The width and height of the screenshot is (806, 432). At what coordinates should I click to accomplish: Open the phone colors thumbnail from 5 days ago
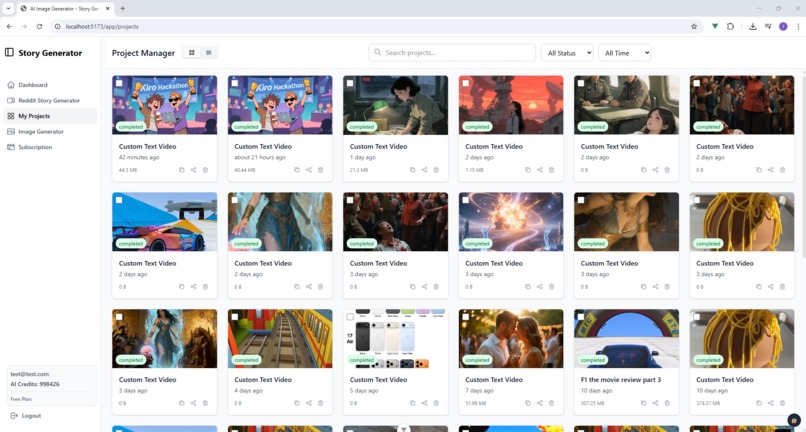point(395,338)
